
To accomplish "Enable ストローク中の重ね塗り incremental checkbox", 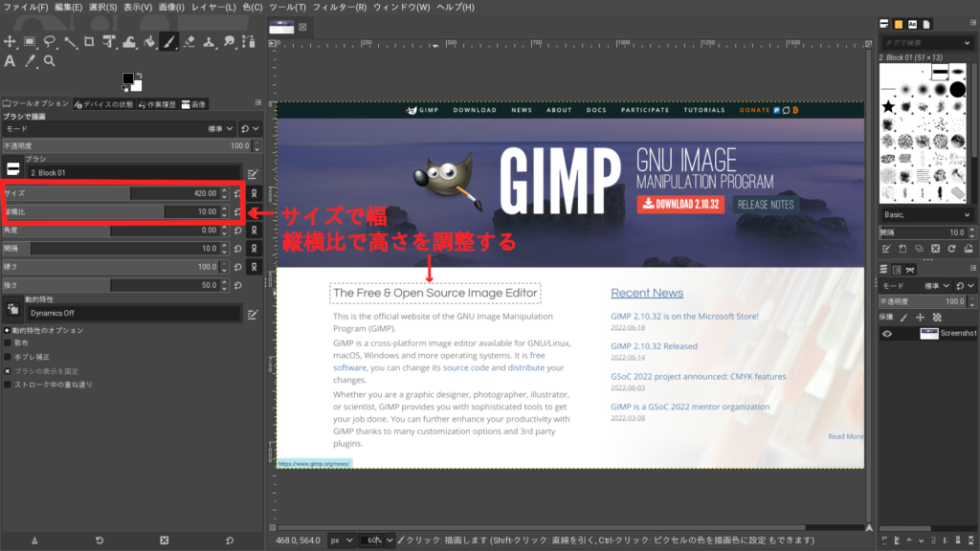I will (8, 385).
